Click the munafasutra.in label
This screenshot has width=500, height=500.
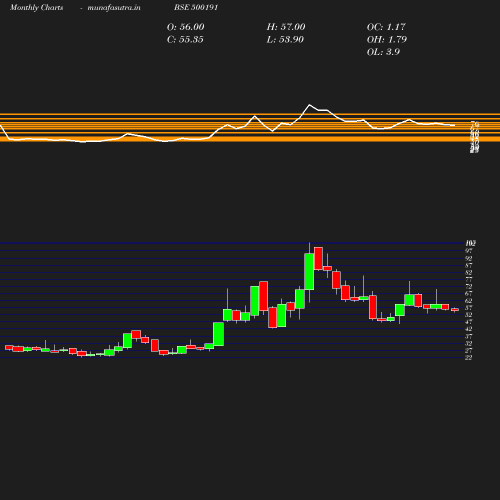114,7
